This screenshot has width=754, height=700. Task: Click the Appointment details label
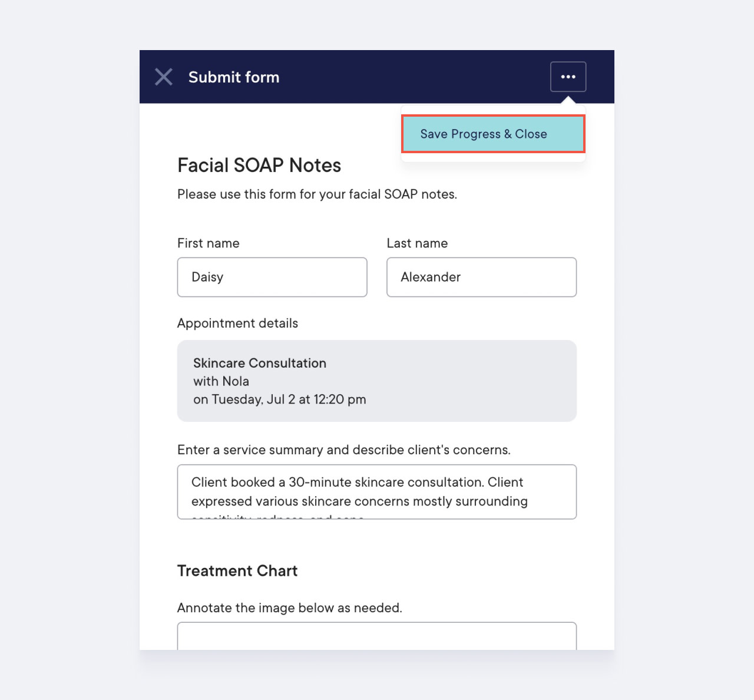[237, 323]
